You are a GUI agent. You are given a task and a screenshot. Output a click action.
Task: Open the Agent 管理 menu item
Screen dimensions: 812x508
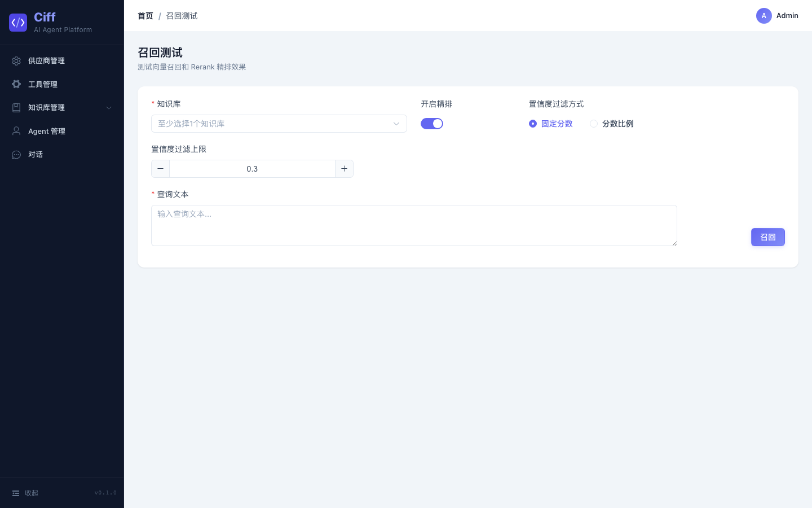pos(62,131)
